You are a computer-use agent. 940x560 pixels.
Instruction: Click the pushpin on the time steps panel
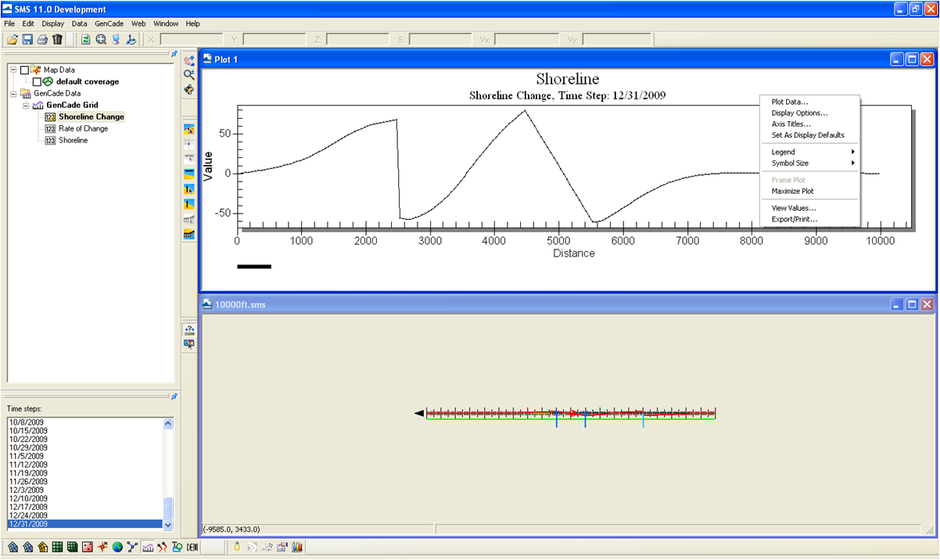[174, 397]
